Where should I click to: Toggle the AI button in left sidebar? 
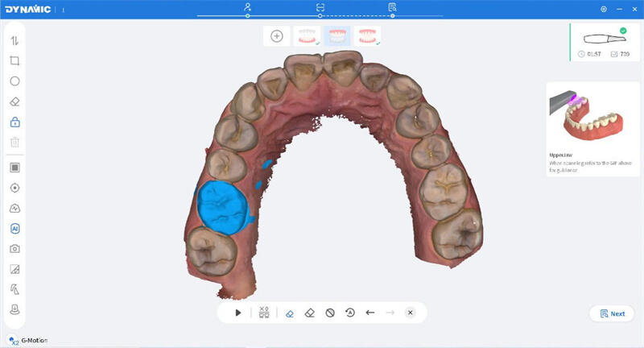click(14, 229)
